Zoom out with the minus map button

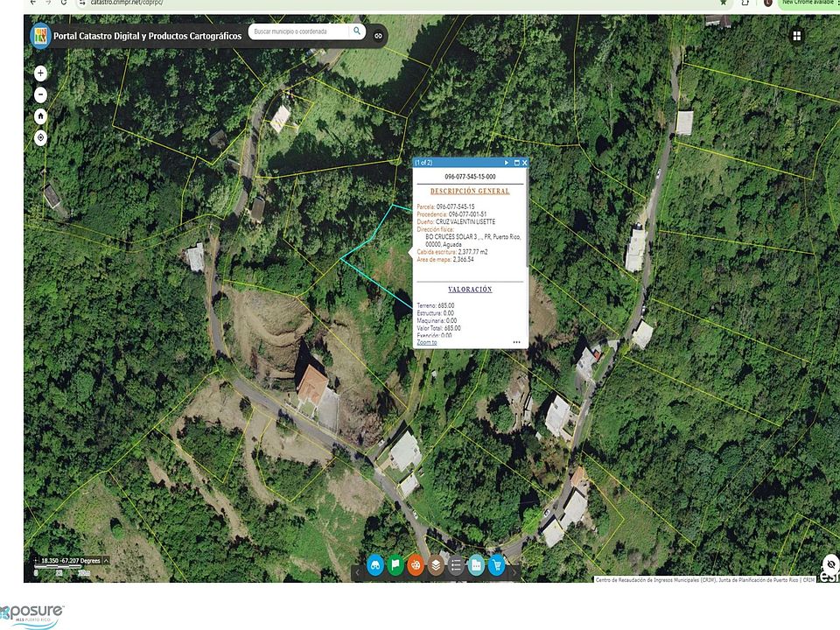[40, 94]
